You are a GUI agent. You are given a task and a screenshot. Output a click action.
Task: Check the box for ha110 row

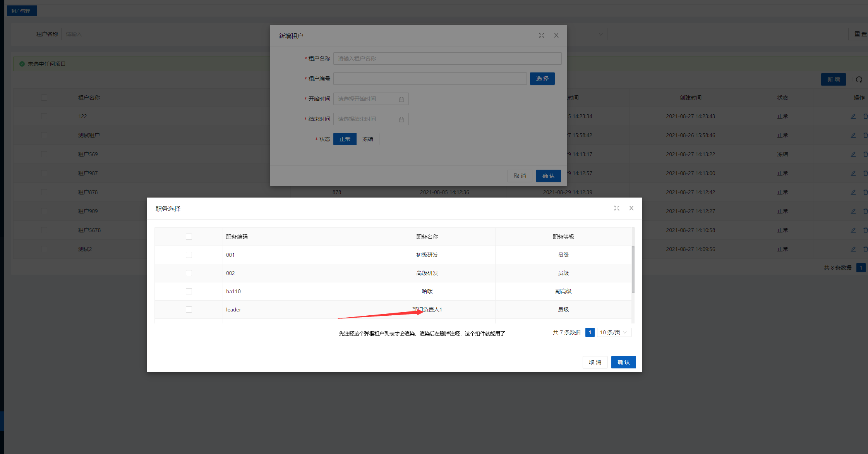[x=189, y=291]
